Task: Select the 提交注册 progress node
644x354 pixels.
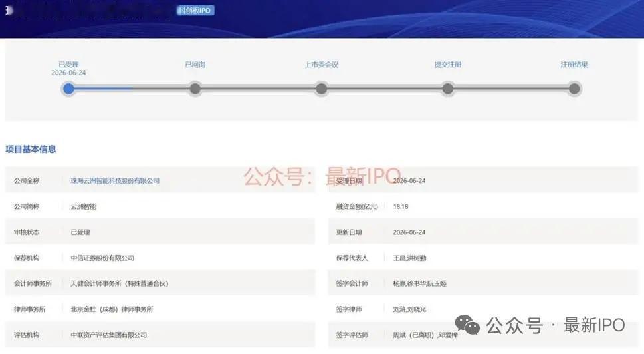Action: (448, 88)
